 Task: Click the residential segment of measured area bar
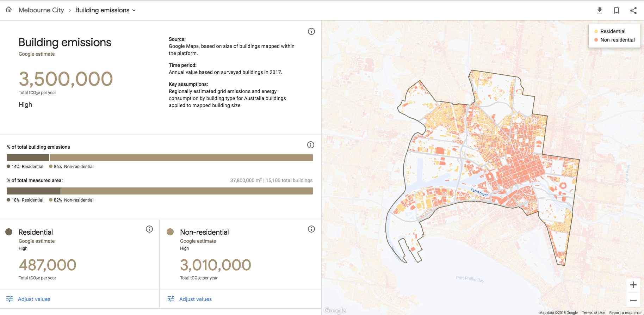(x=33, y=191)
